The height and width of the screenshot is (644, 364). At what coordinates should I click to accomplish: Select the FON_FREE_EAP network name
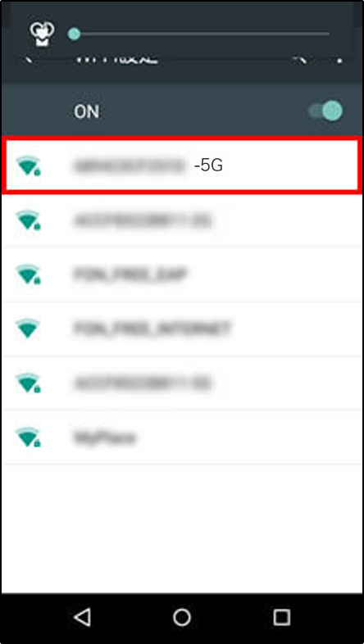click(x=130, y=274)
